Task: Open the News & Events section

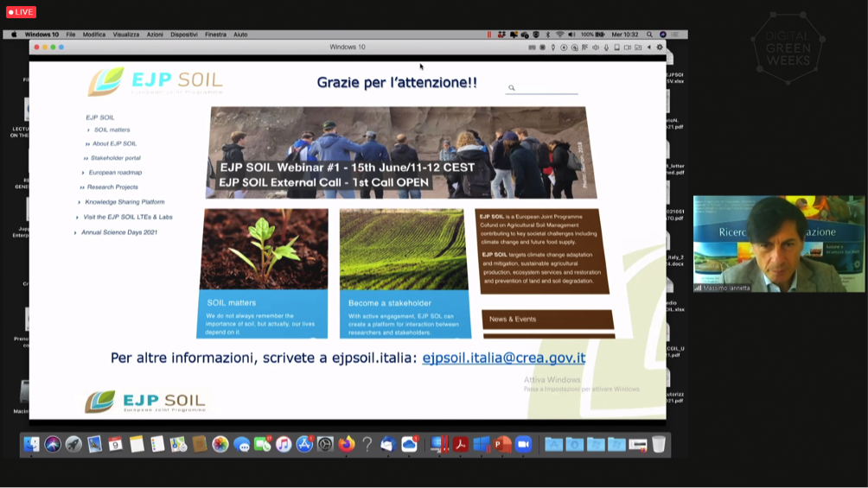Action: [548, 320]
